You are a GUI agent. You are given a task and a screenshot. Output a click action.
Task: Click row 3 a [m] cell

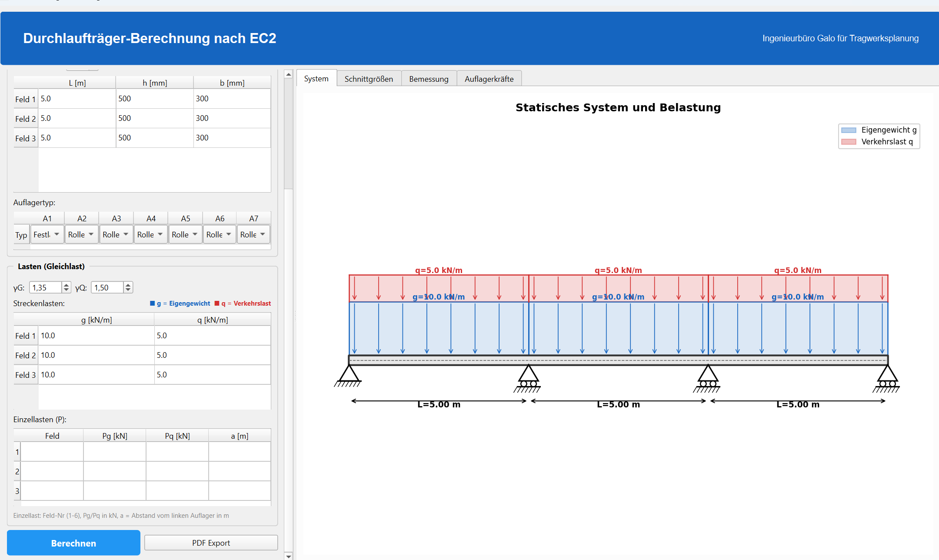point(240,491)
